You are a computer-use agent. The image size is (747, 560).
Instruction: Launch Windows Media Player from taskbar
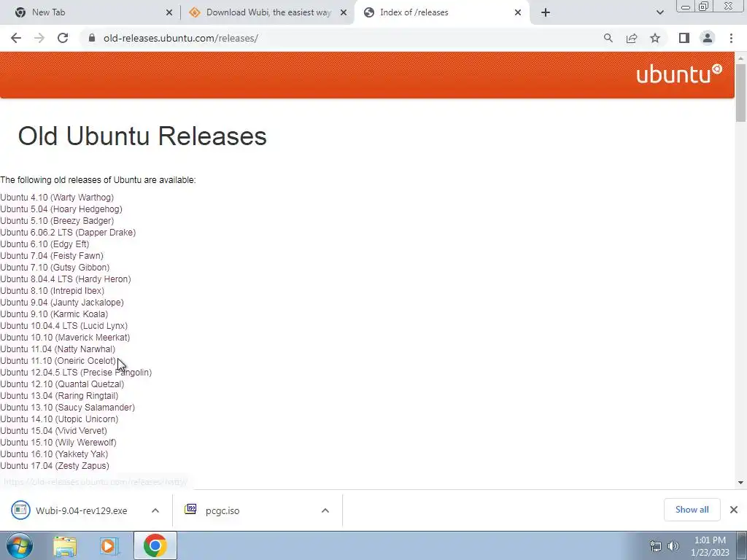[x=109, y=545]
